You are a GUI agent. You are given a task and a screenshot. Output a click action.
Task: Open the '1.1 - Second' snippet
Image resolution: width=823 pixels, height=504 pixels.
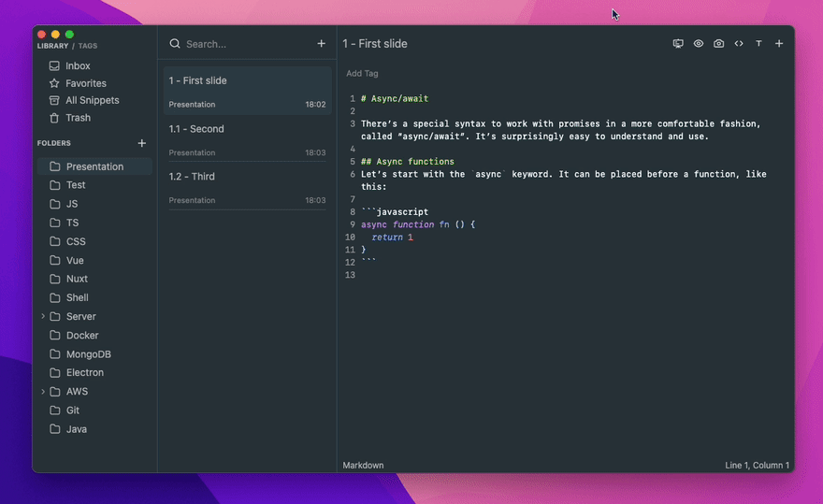coord(247,139)
